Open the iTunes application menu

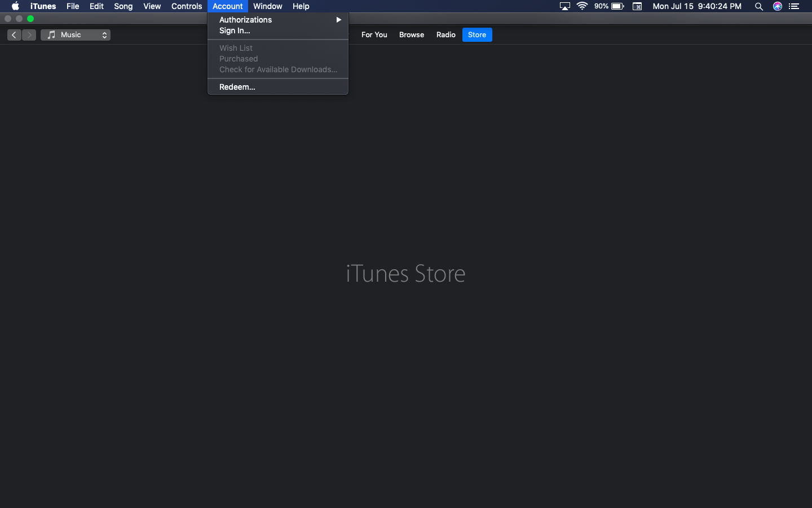43,6
